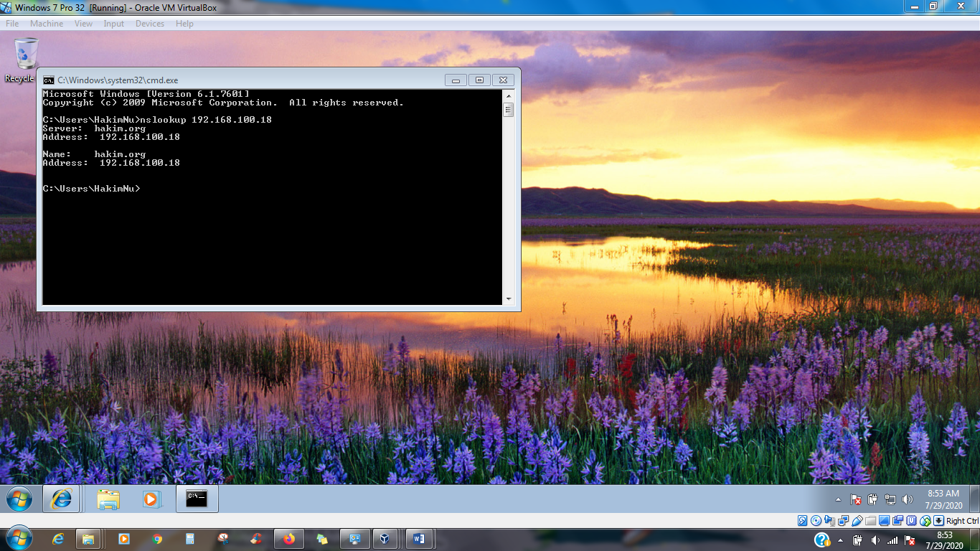This screenshot has width=980, height=551.
Task: Launch Internet Explorer from guest taskbar
Action: tap(62, 499)
